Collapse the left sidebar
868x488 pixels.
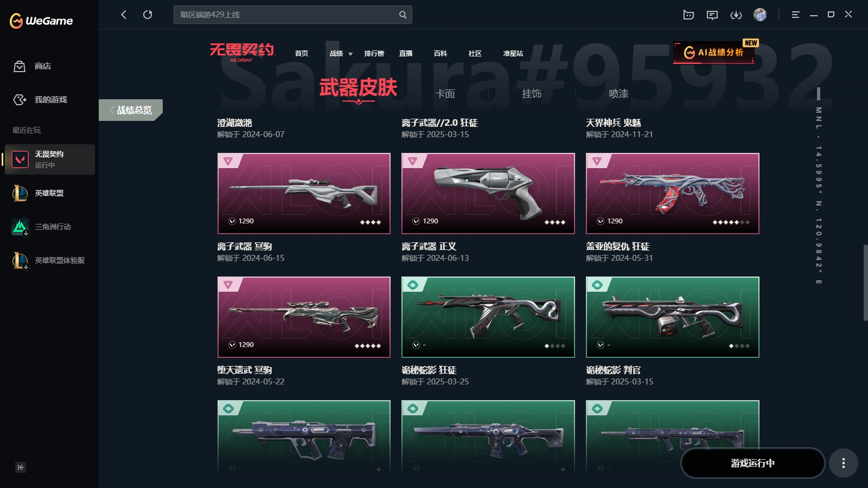click(21, 467)
